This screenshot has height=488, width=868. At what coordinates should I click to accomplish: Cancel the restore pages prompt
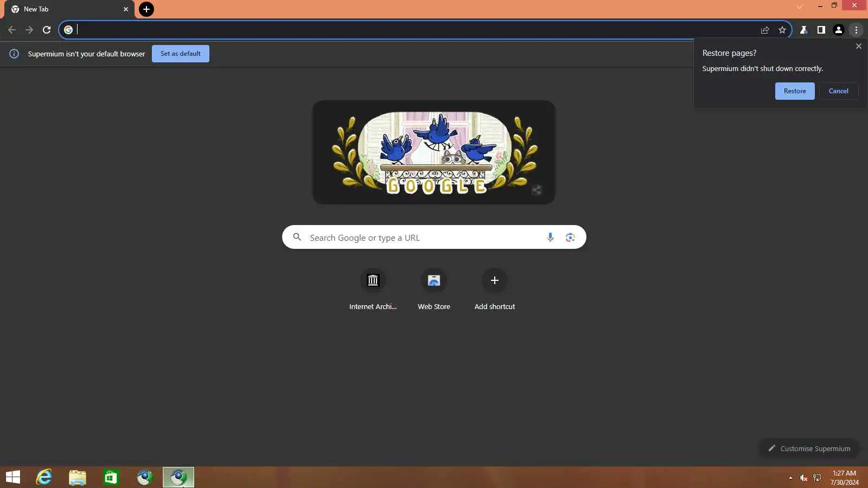tap(838, 91)
